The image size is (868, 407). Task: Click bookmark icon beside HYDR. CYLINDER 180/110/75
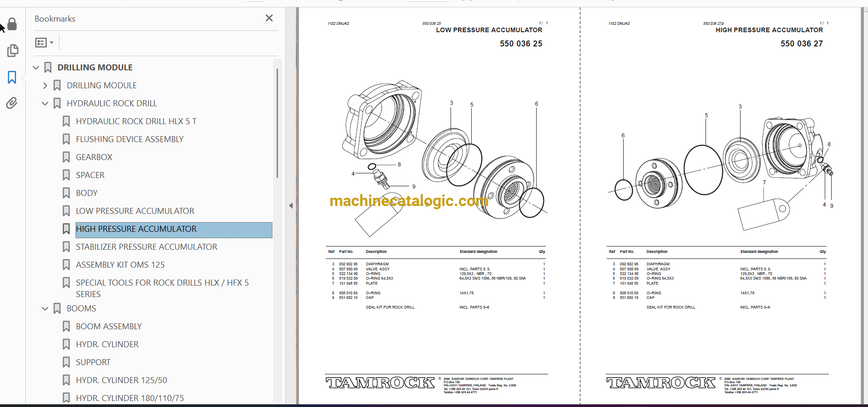[66, 398]
